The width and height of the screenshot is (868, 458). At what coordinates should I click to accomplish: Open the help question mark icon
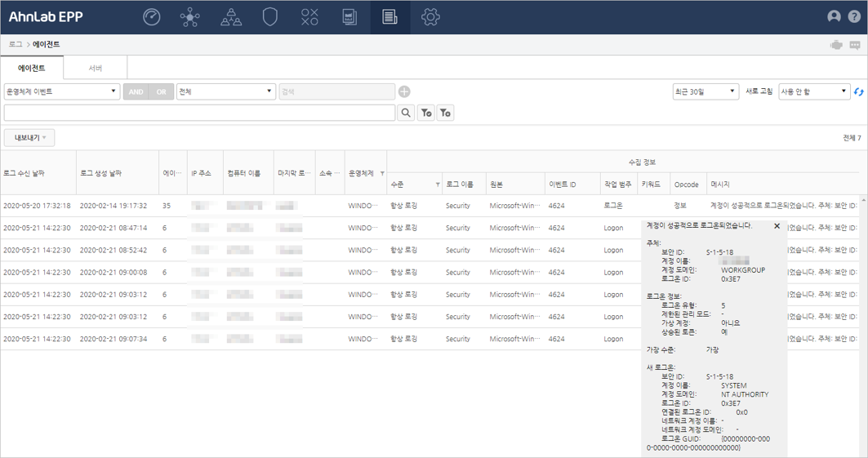pyautogui.click(x=854, y=17)
